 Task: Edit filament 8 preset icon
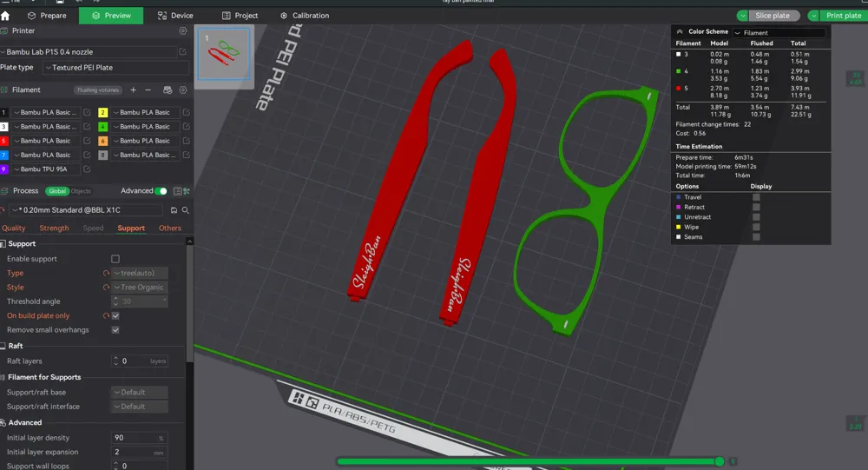(x=187, y=155)
